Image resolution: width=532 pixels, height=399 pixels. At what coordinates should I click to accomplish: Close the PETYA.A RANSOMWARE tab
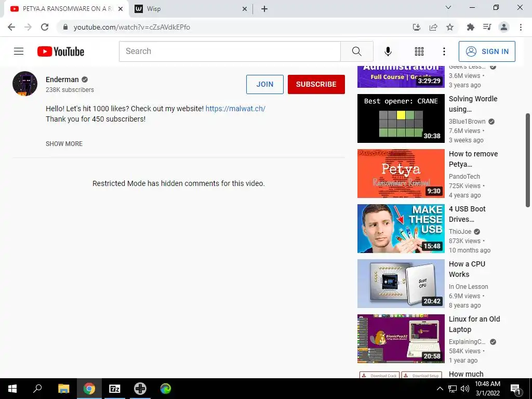[121, 9]
